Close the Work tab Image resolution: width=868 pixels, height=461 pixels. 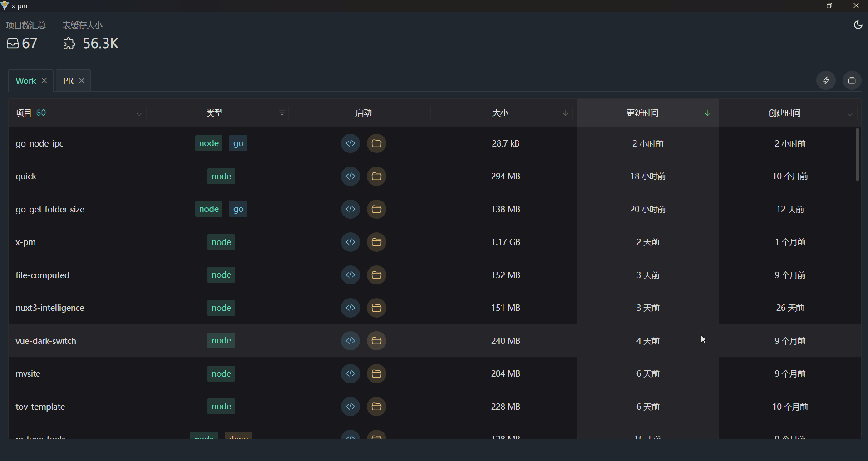(44, 80)
